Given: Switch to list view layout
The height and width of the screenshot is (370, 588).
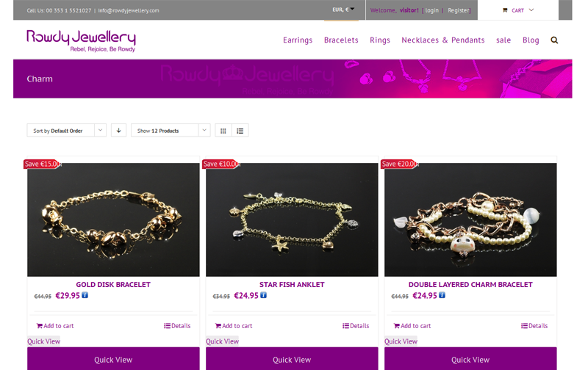Looking at the screenshot, I should (x=240, y=131).
